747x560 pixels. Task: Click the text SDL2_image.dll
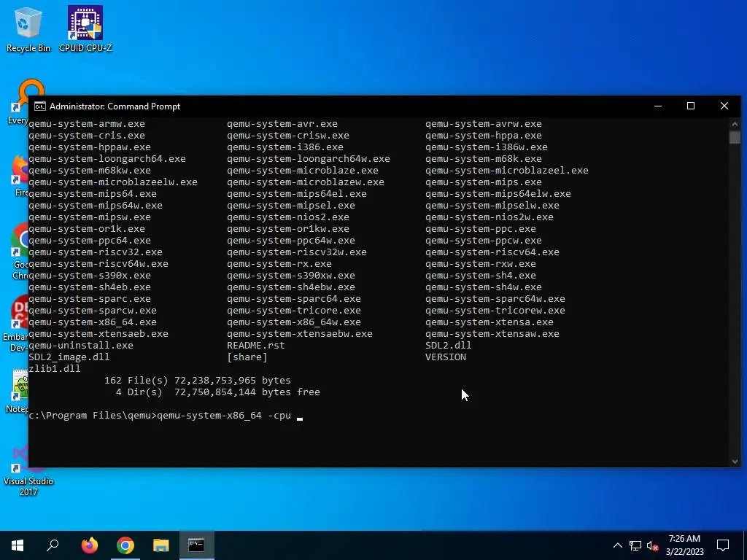(69, 357)
